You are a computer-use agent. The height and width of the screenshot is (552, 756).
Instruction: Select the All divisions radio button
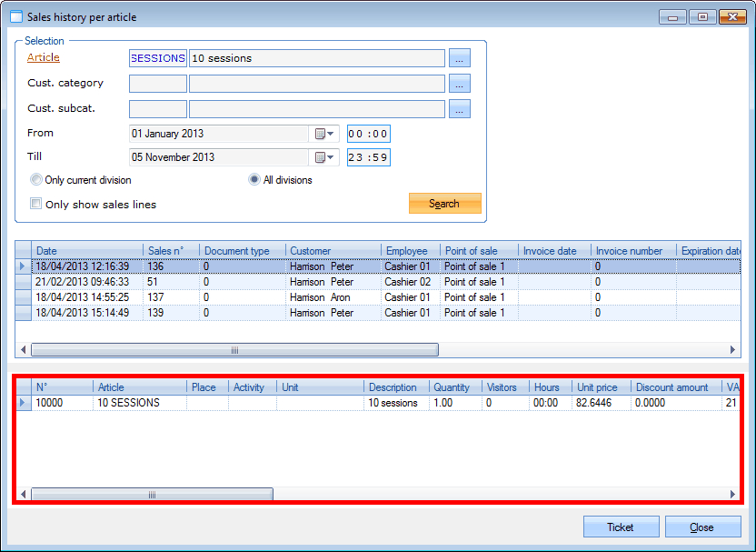[255, 180]
